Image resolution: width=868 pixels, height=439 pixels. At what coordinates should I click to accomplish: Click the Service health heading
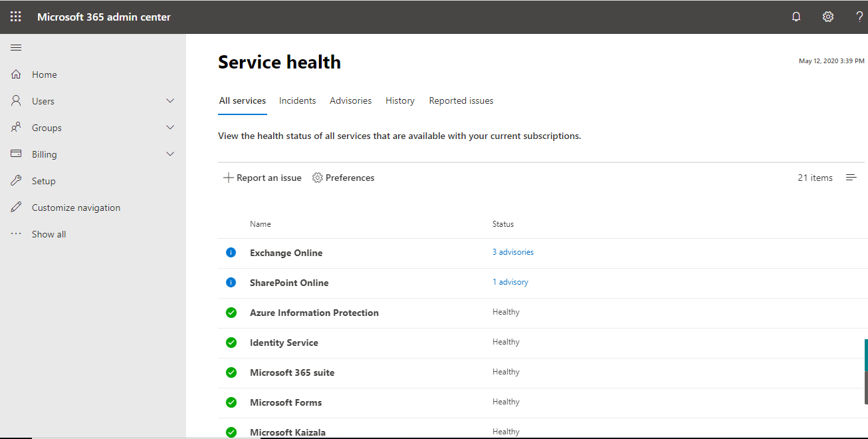[x=280, y=62]
